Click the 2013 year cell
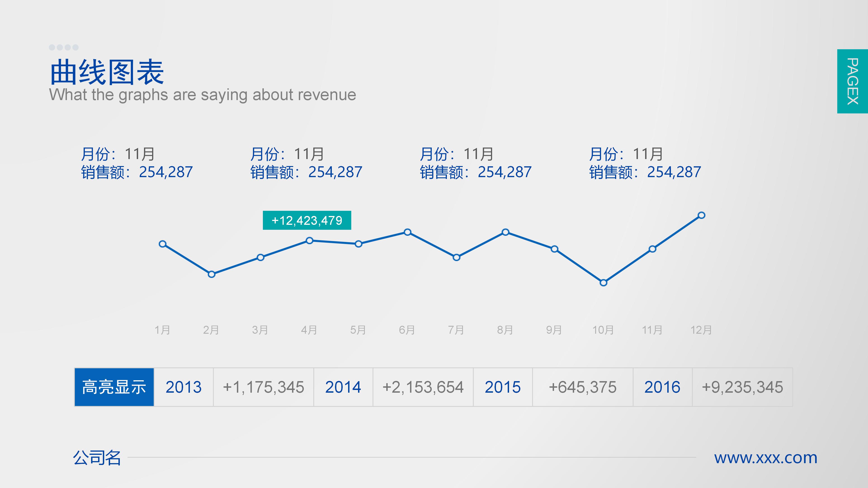The image size is (868, 488). (x=184, y=387)
